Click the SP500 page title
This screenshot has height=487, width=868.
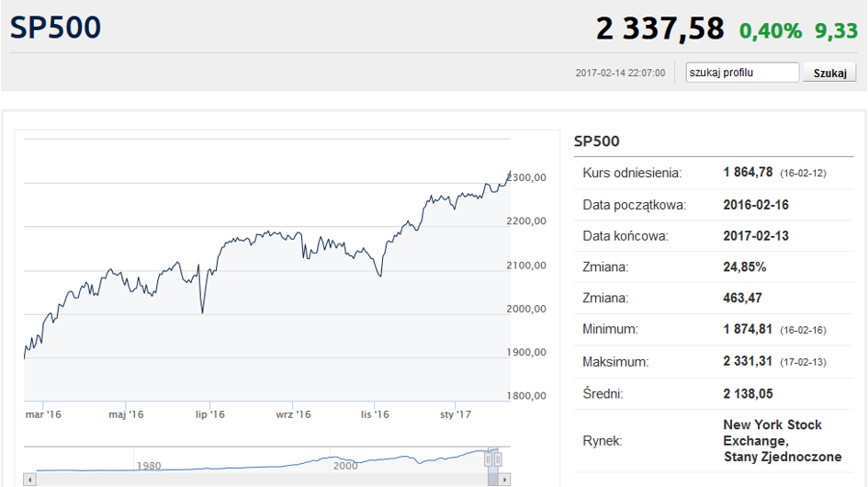tap(55, 28)
